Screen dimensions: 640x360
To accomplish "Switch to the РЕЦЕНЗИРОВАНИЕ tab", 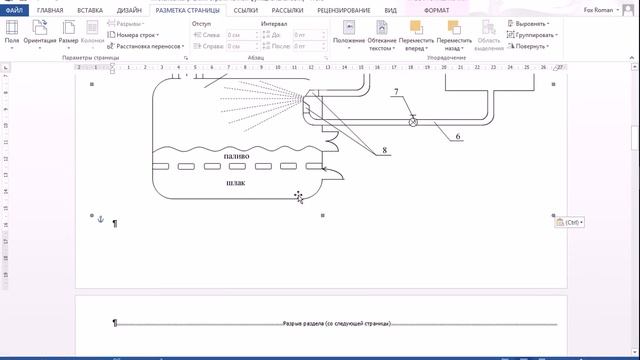I will 344,10.
